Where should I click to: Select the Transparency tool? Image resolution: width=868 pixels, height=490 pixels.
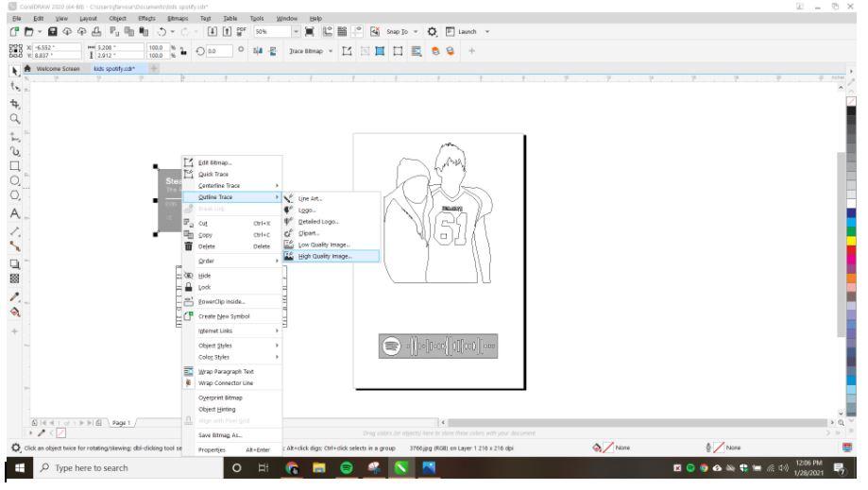pyautogui.click(x=15, y=279)
